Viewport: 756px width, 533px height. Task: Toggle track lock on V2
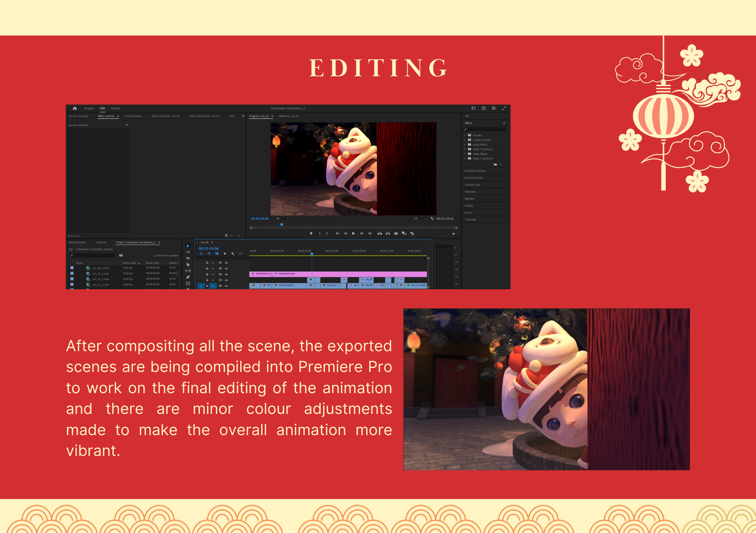207,280
